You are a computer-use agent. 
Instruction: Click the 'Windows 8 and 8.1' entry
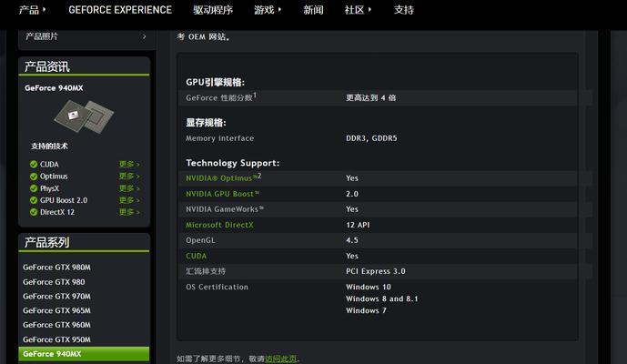tap(382, 298)
